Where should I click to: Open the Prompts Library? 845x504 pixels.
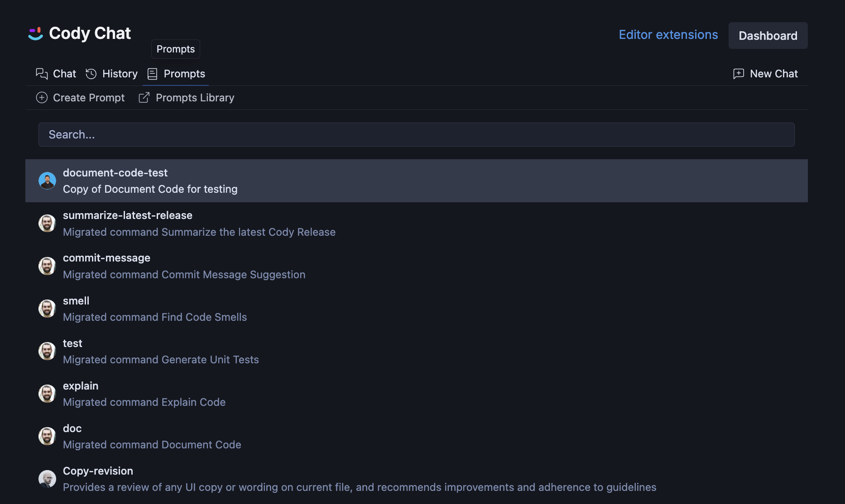187,98
